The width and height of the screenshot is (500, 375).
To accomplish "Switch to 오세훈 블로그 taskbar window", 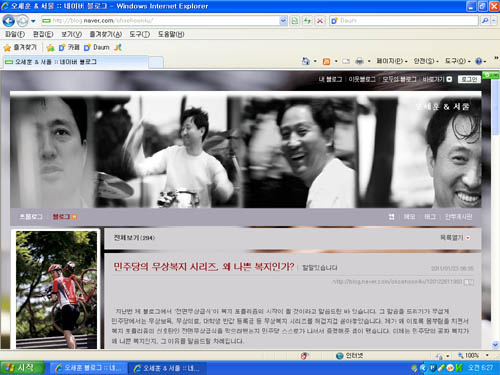I will [x=89, y=368].
